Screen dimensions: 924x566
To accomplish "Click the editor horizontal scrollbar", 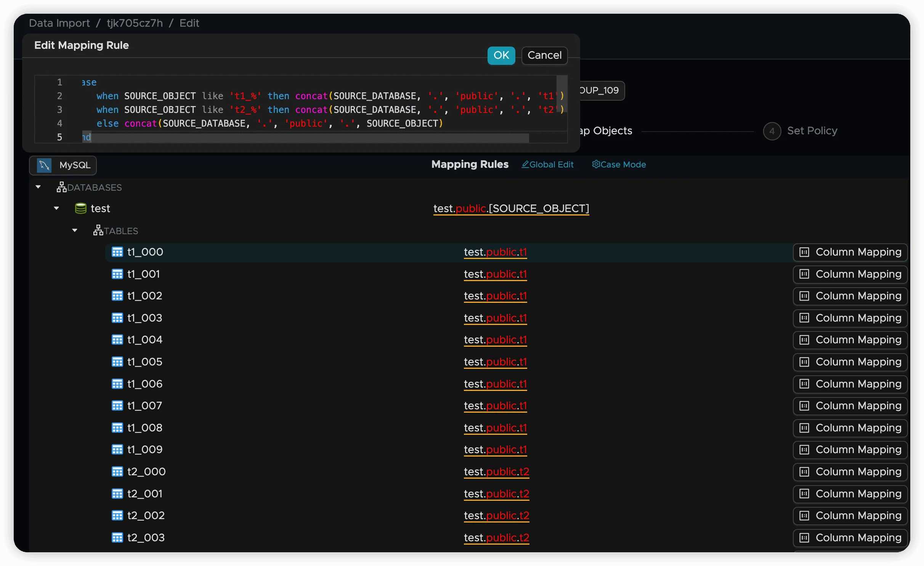I will (x=305, y=138).
